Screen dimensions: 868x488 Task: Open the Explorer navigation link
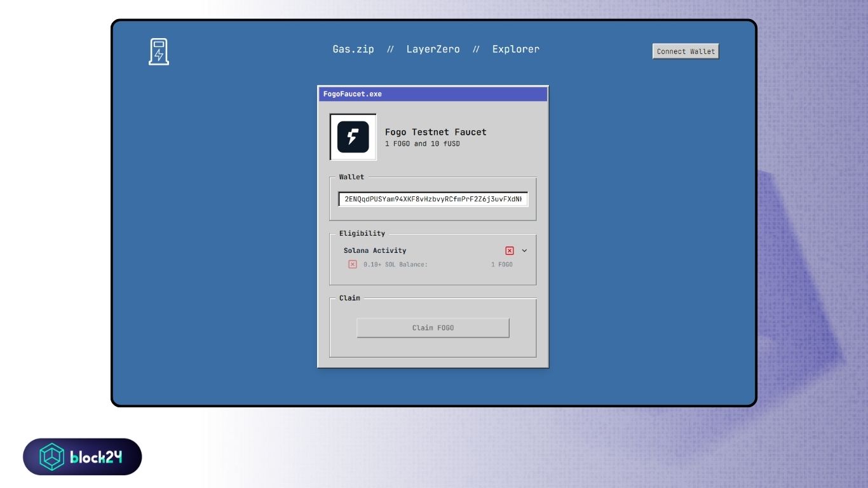pyautogui.click(x=516, y=49)
